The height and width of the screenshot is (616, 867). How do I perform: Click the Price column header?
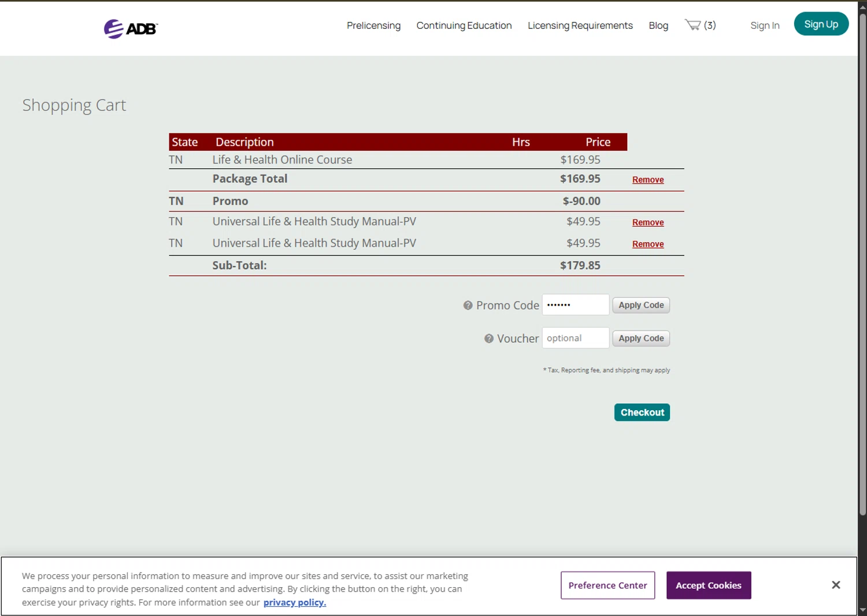pos(598,142)
